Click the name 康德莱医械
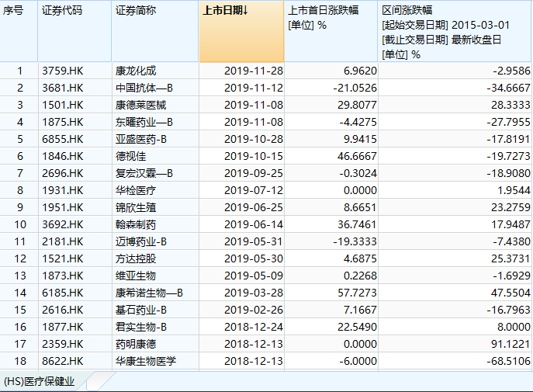Screen dimensions: 533x392 coord(140,105)
